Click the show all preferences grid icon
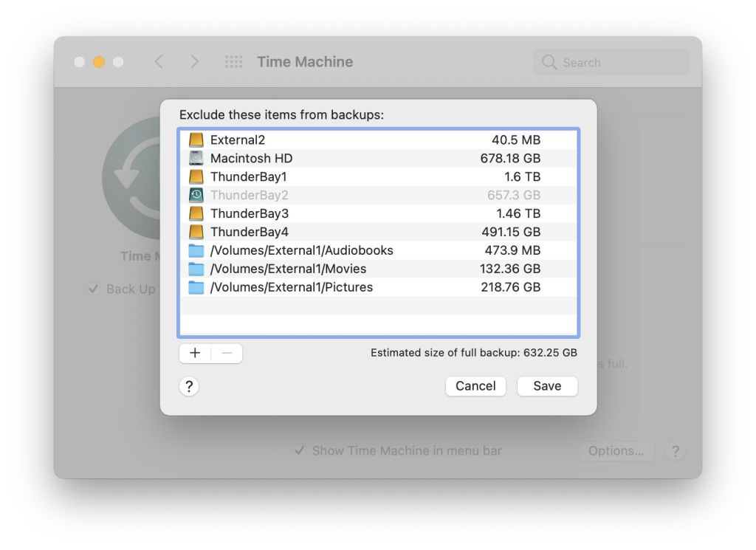Image resolution: width=756 pixels, height=550 pixels. coord(233,62)
